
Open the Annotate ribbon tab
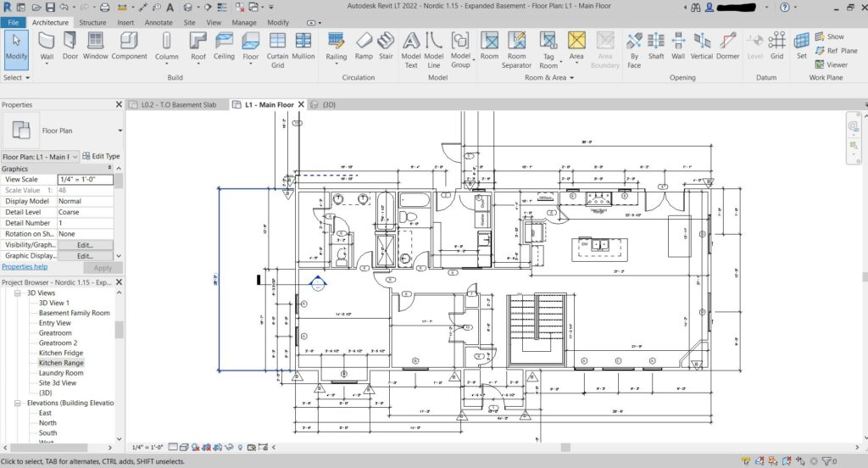(x=159, y=23)
